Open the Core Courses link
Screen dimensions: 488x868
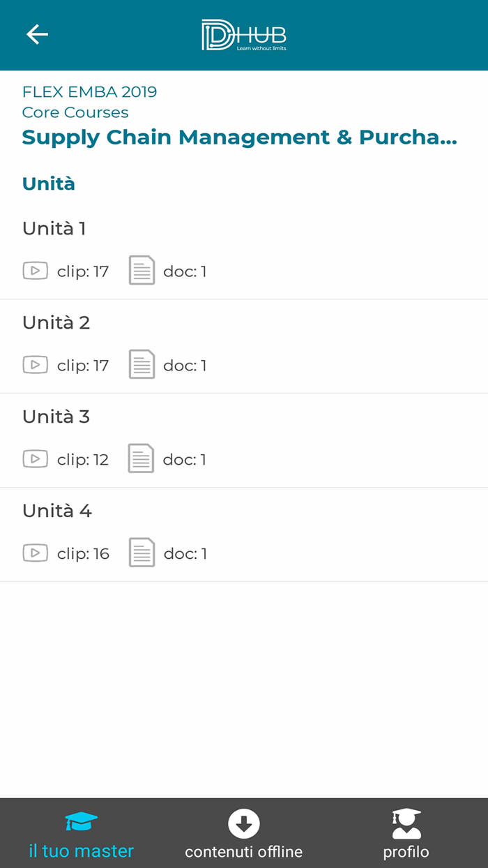click(x=75, y=112)
